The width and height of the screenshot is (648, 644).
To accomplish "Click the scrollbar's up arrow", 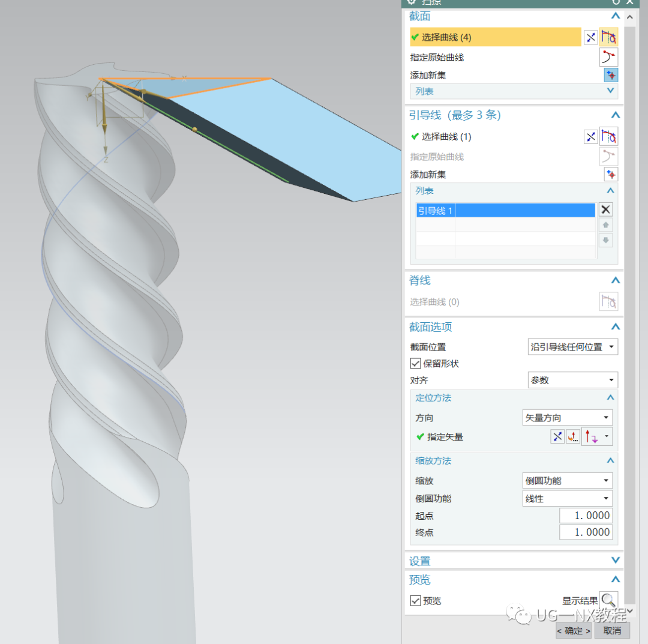I will coord(629,17).
